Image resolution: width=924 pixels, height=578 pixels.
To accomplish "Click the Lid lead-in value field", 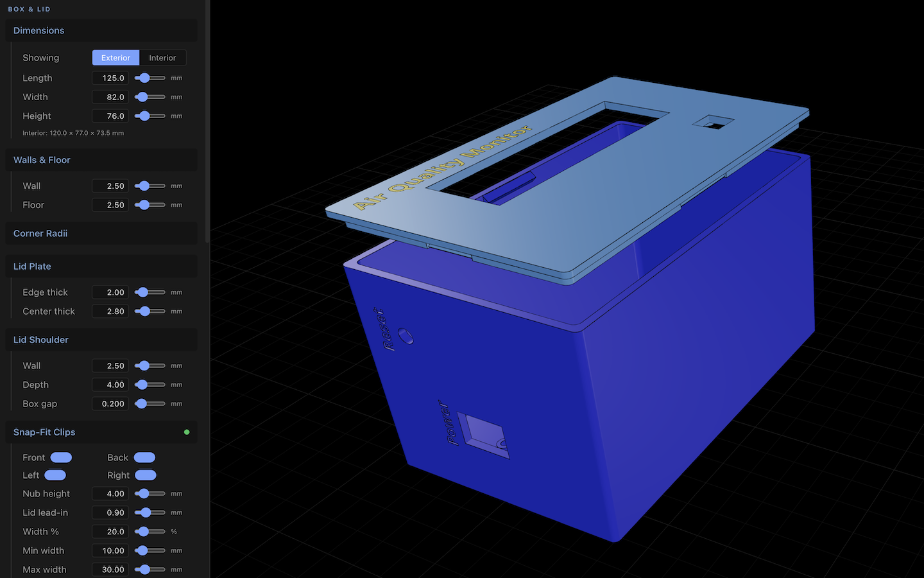I will (110, 512).
